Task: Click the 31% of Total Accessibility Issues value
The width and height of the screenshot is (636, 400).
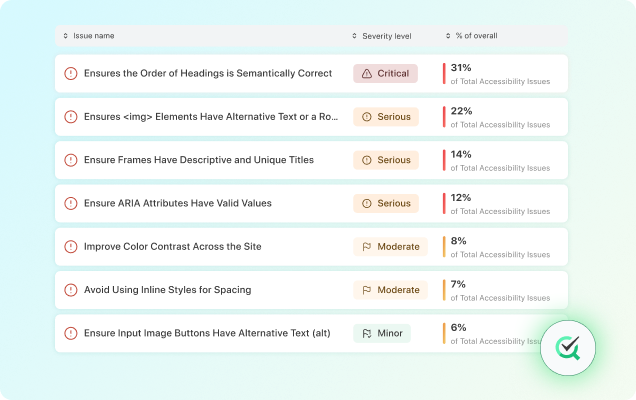Action: [x=461, y=68]
